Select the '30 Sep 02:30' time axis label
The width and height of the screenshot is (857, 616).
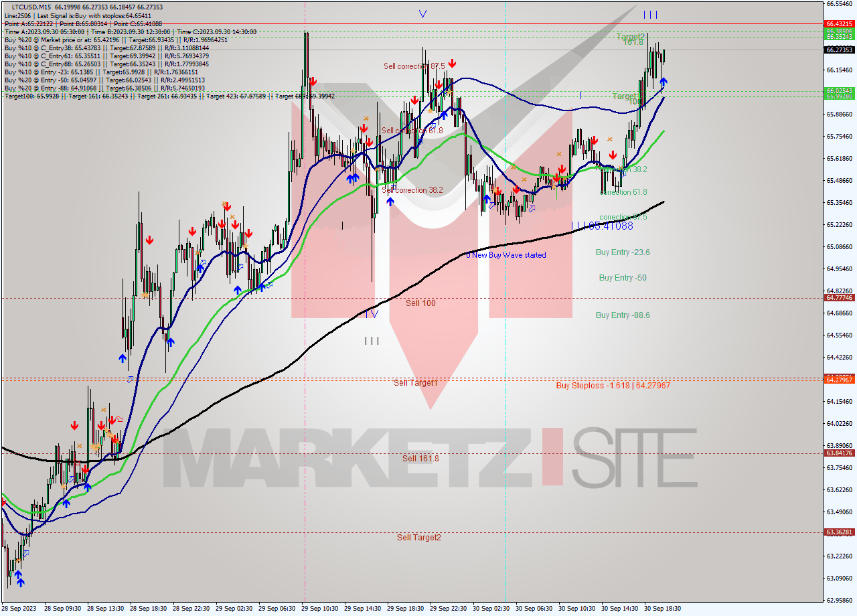coord(491,609)
